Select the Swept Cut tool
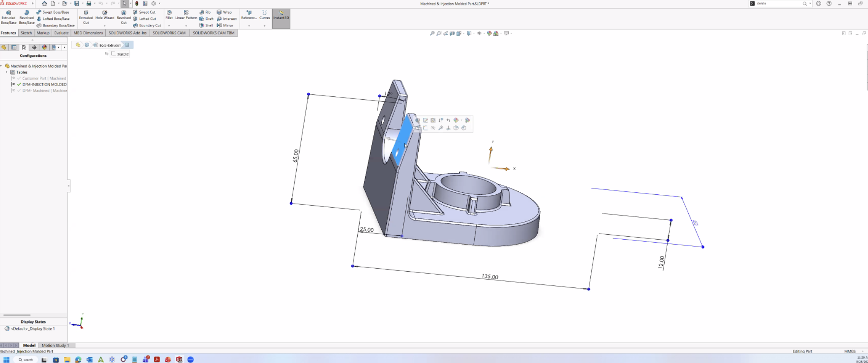This screenshot has height=363, width=868. pyautogui.click(x=144, y=12)
